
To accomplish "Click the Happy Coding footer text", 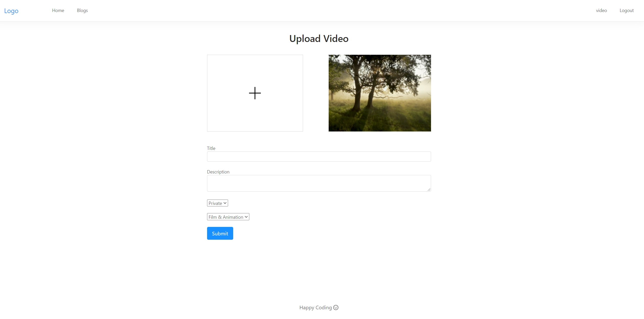I will click(x=315, y=307).
